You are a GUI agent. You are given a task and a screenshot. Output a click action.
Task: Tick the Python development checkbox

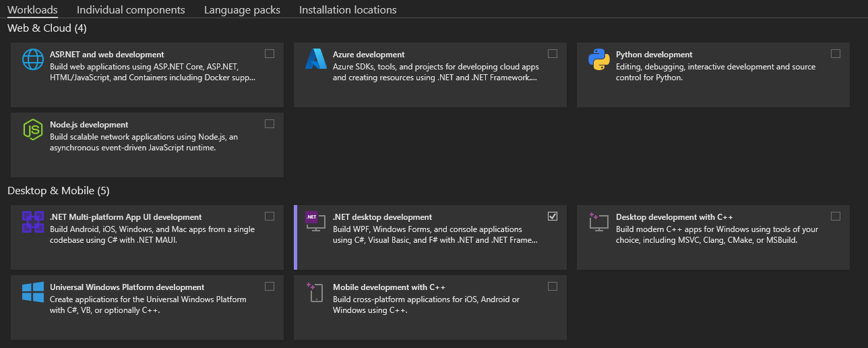pyautogui.click(x=836, y=54)
